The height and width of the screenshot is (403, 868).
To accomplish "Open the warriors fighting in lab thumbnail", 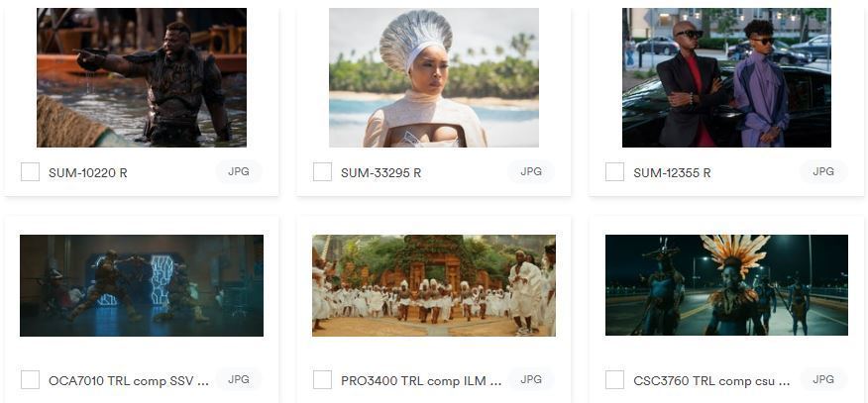I will point(142,285).
